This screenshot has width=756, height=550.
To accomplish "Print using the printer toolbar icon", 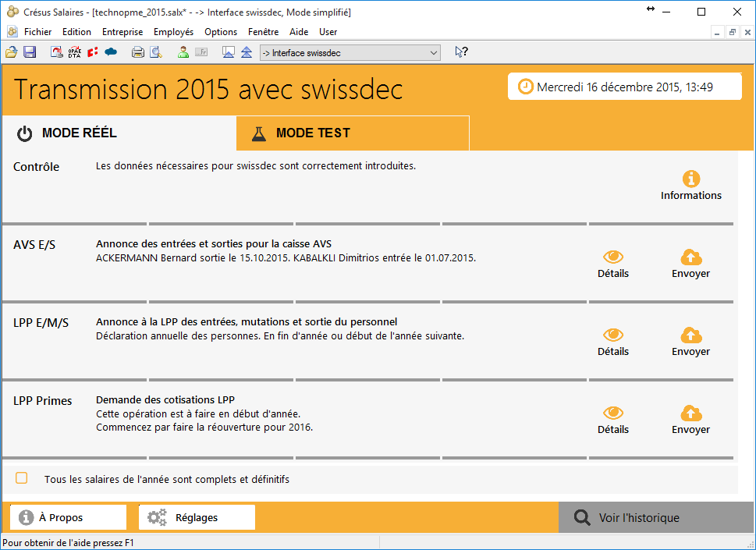I will (x=138, y=52).
